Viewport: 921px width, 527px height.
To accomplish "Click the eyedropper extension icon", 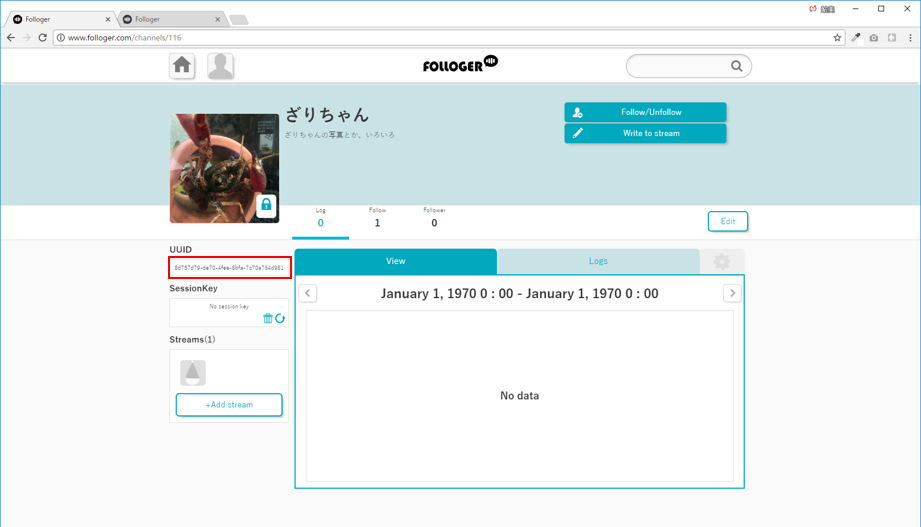I will tap(856, 38).
